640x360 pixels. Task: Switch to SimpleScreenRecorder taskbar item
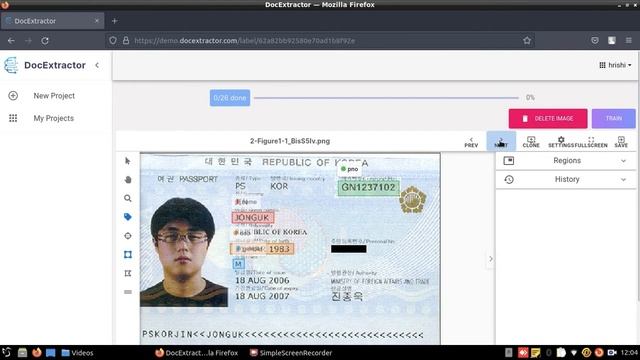pyautogui.click(x=291, y=353)
